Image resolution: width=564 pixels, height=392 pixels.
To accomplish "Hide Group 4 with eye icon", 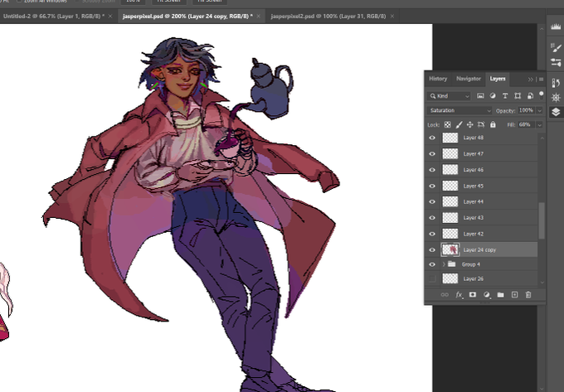I will tap(432, 264).
